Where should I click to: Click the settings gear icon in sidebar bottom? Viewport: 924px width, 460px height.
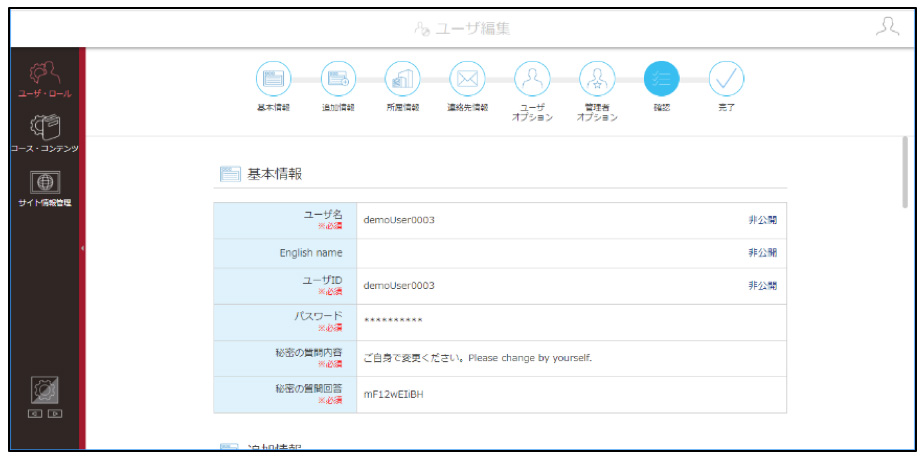pyautogui.click(x=45, y=390)
